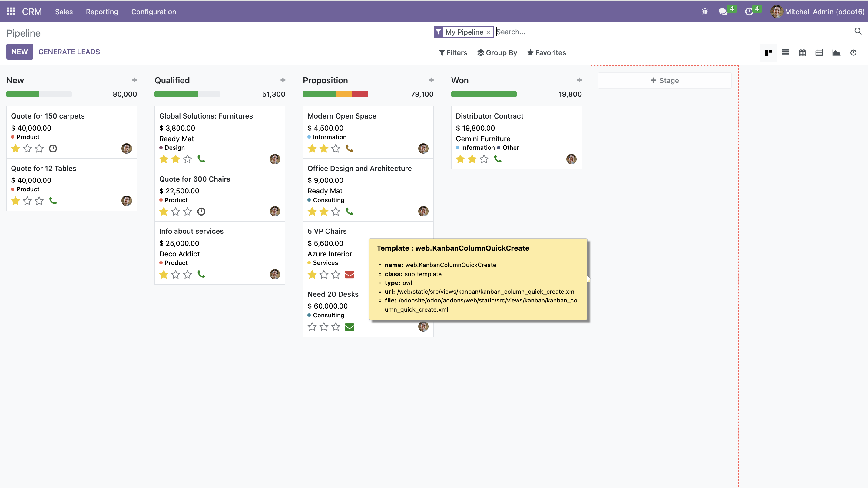868x488 pixels.
Task: Remove the My Pipeline filter
Action: pos(488,32)
